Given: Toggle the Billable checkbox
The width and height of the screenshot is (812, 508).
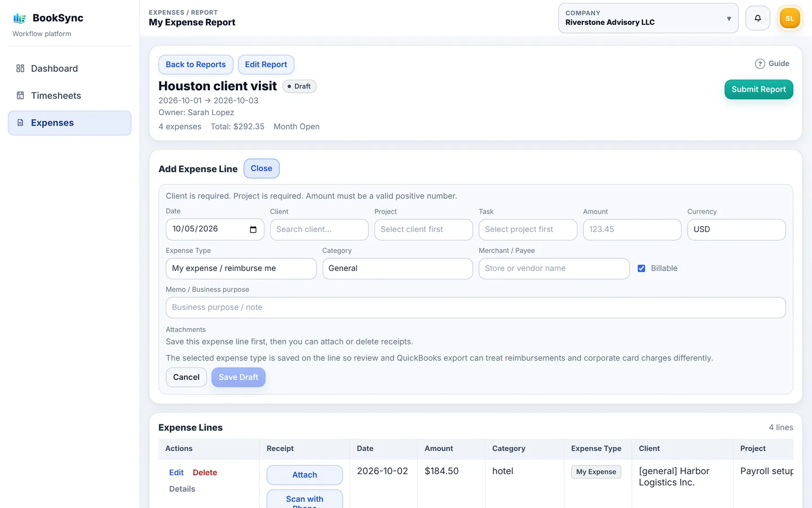Looking at the screenshot, I should 641,268.
